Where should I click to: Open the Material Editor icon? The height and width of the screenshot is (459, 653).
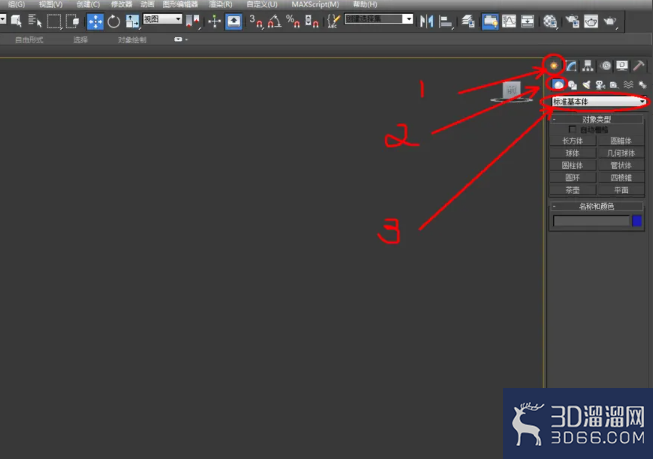(550, 21)
